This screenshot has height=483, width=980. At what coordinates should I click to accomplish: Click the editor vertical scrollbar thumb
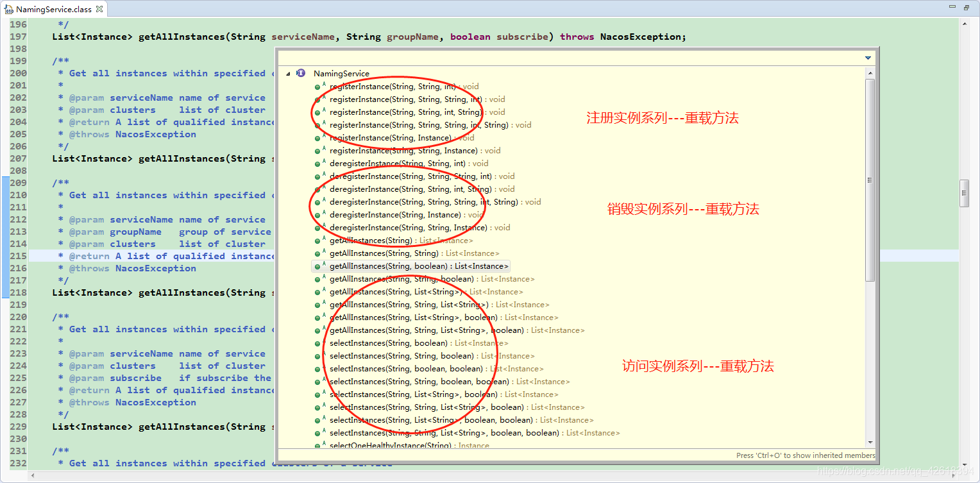click(964, 194)
